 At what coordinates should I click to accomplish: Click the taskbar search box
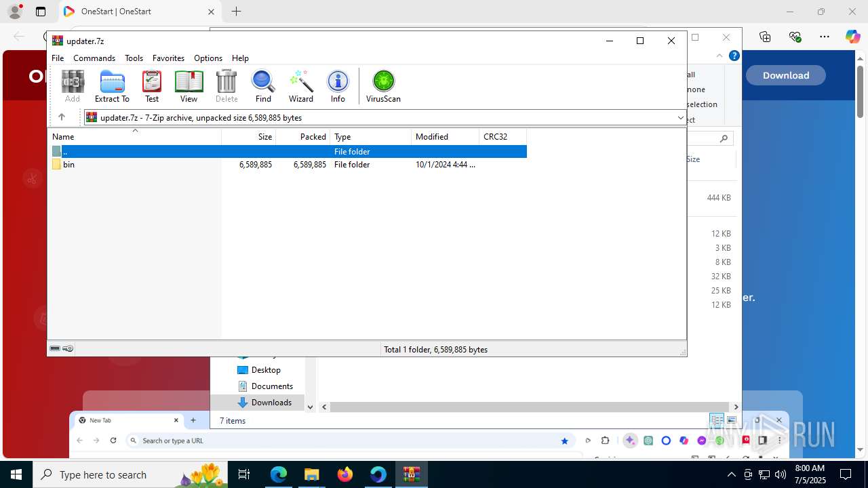(x=130, y=474)
